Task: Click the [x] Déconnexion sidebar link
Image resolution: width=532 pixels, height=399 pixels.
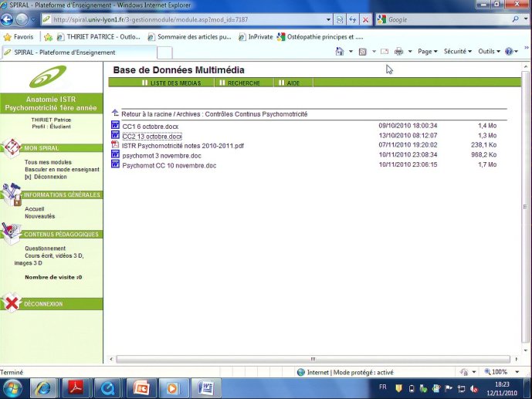Action: 46,177
